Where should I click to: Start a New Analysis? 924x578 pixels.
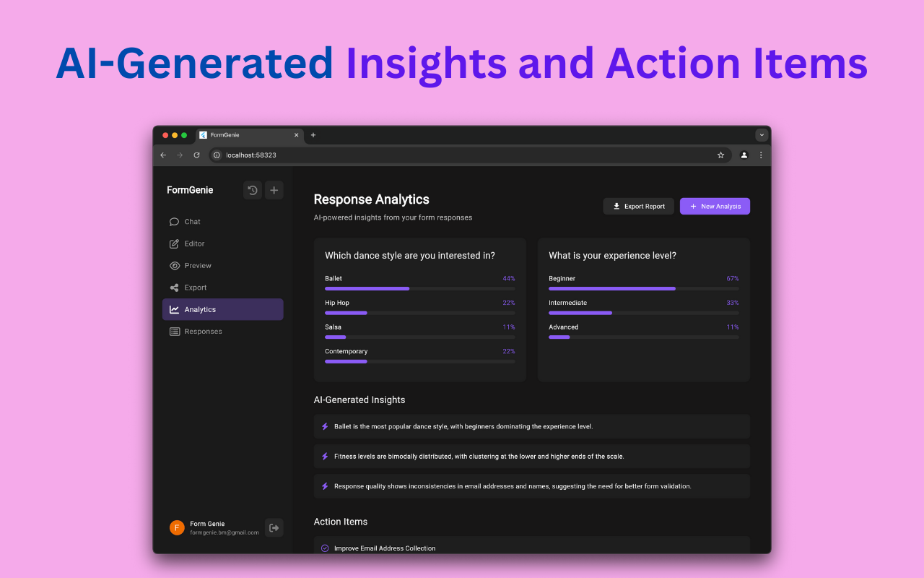coord(715,207)
